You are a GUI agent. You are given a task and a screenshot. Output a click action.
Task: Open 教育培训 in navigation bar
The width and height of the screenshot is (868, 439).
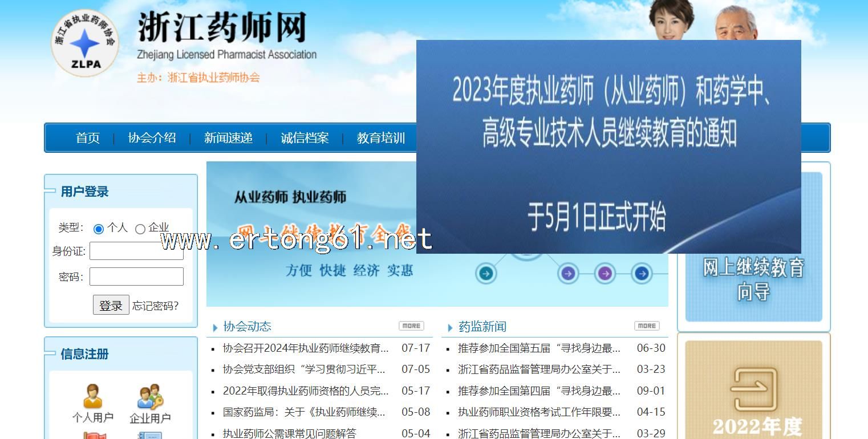pyautogui.click(x=380, y=138)
